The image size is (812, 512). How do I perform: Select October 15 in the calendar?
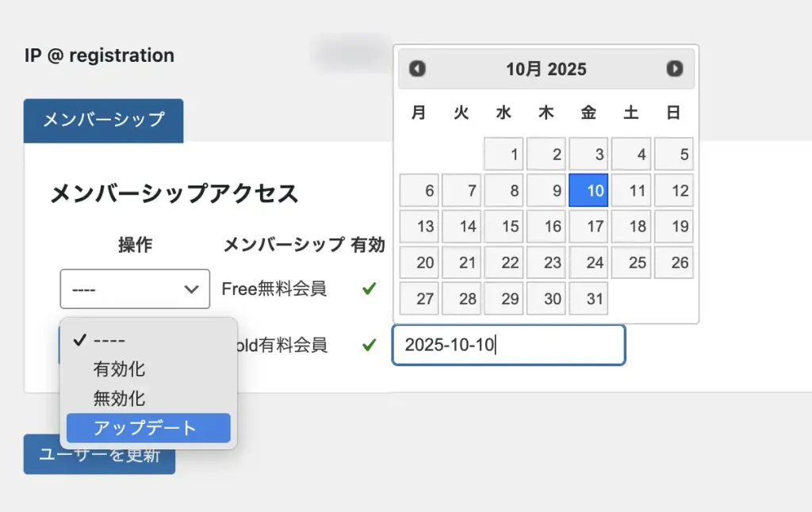pos(504,227)
